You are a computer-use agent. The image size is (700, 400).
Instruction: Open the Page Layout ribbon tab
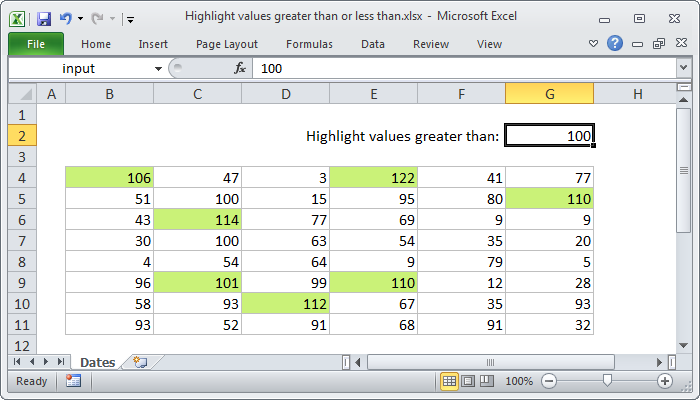[227, 44]
